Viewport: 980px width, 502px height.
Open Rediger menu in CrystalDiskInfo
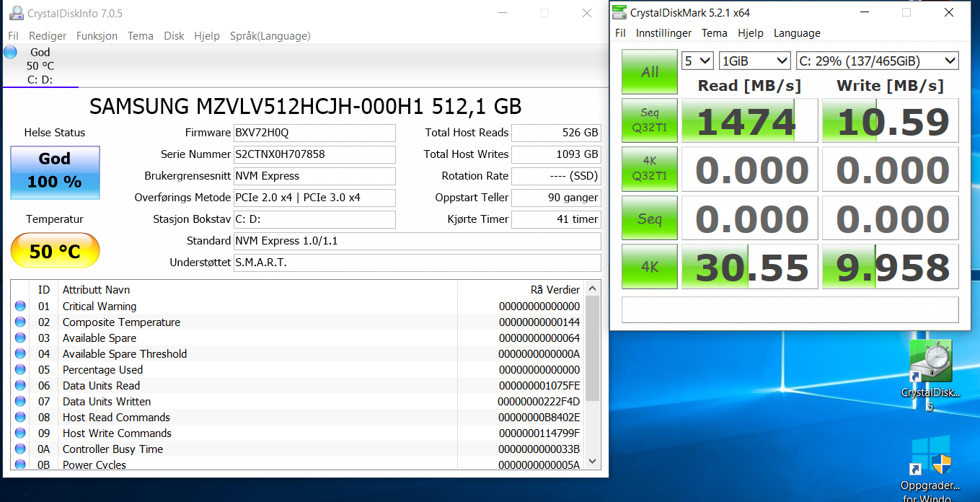coord(48,36)
